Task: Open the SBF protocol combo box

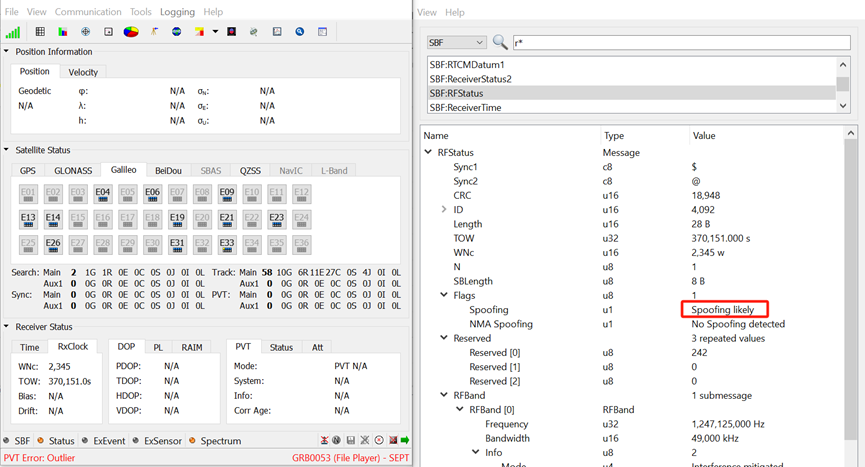Action: 456,42
